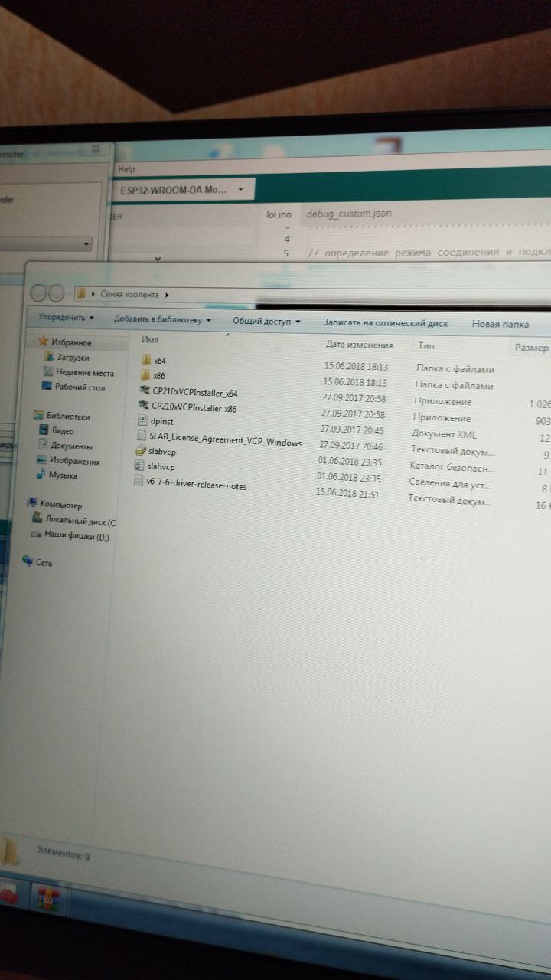Click the CP210xVCPInstaller_x64 application icon

[x=145, y=390]
